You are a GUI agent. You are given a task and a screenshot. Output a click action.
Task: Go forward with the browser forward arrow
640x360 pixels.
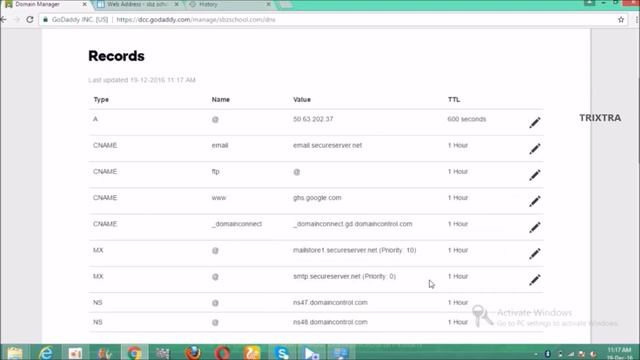[16, 19]
